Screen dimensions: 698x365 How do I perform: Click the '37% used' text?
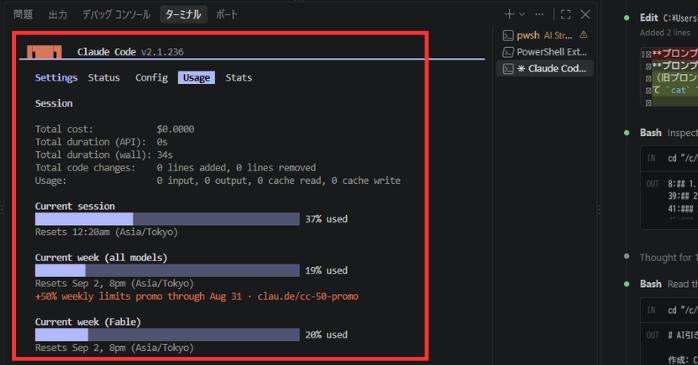326,219
